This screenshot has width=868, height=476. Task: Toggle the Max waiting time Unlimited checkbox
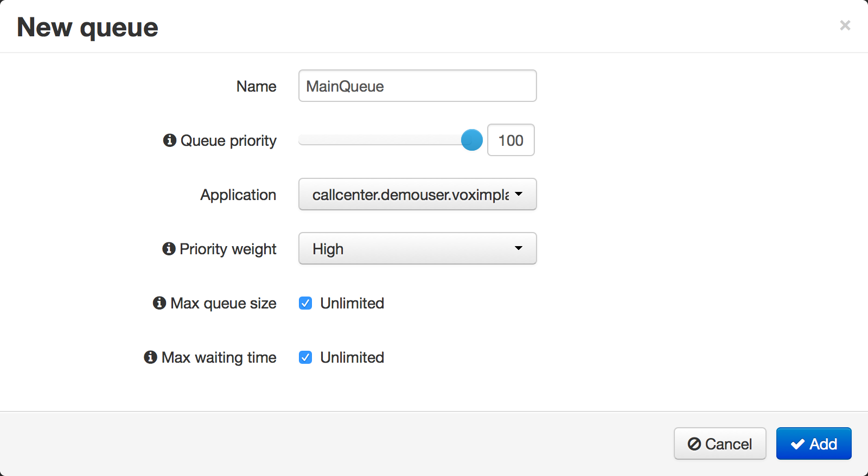tap(305, 357)
